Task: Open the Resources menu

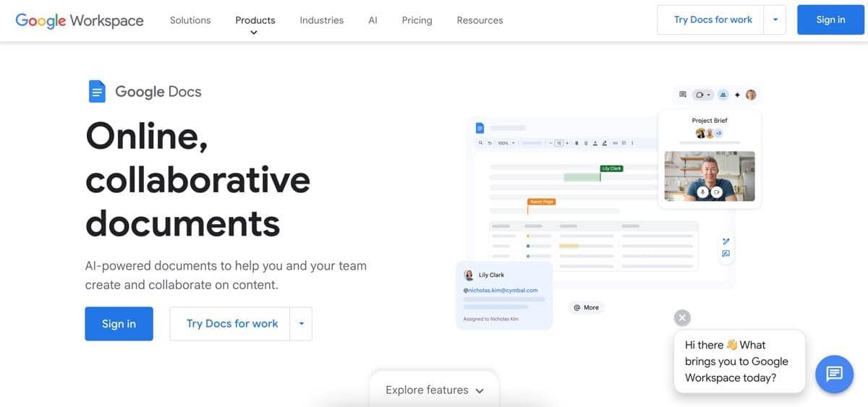Action: (x=480, y=20)
